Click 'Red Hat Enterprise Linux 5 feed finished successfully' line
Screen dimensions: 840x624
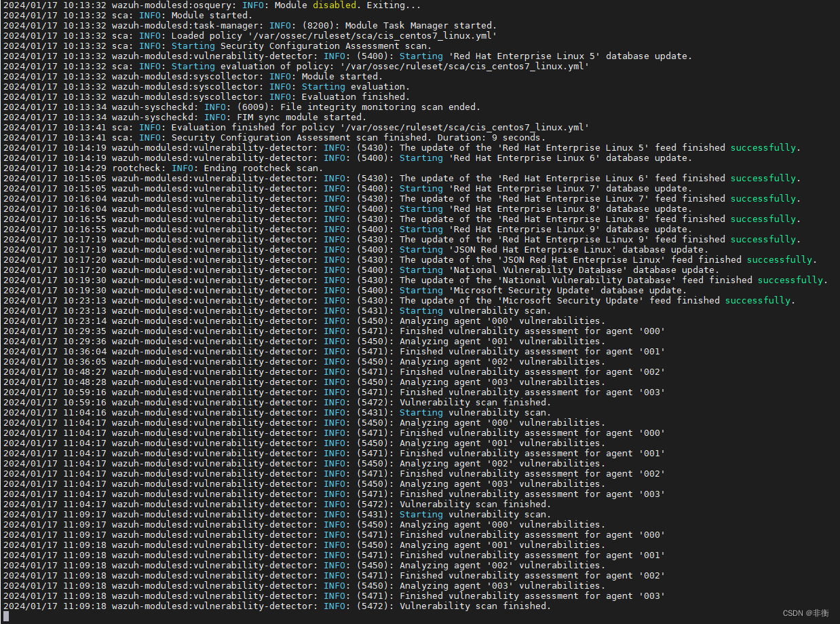402,148
